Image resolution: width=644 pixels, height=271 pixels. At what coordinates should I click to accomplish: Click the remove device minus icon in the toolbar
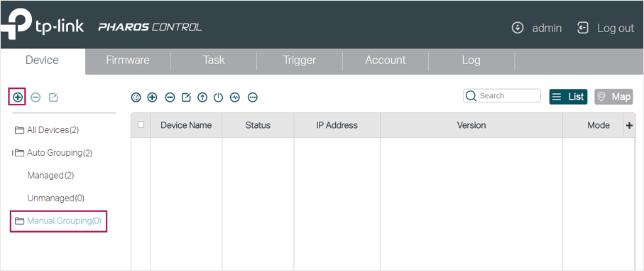click(170, 97)
